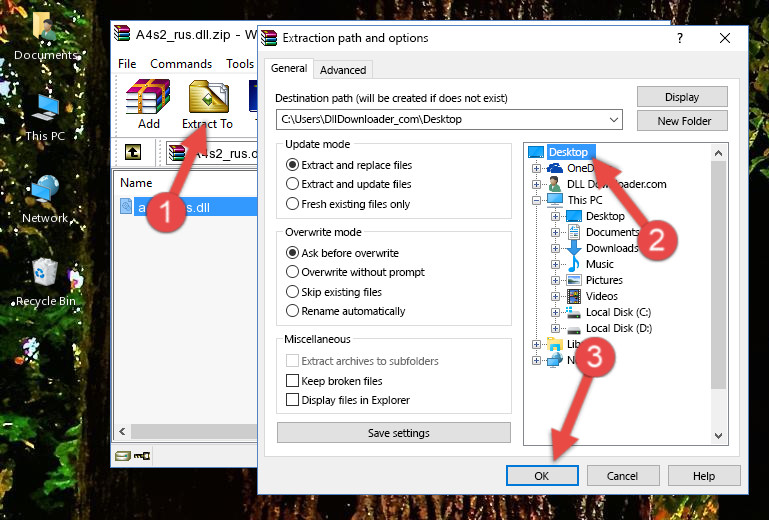
Task: Click the OneDrive cloud icon in the tree
Action: coord(555,168)
